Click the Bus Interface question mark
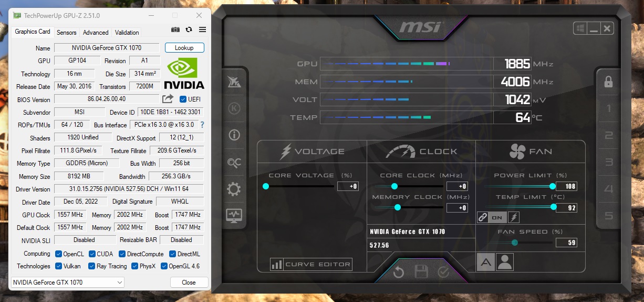644x302 pixels. click(x=202, y=125)
